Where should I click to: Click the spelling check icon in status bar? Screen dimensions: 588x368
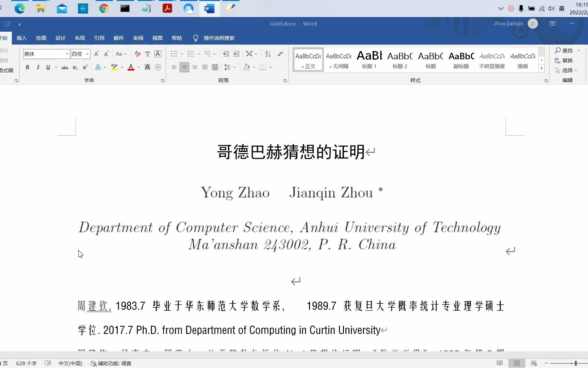coord(48,363)
